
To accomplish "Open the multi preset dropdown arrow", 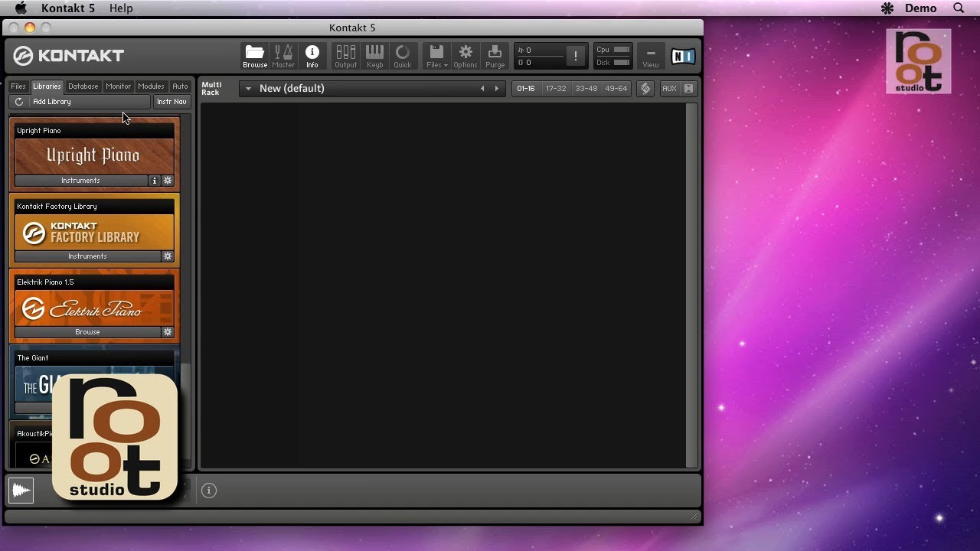I will point(248,89).
